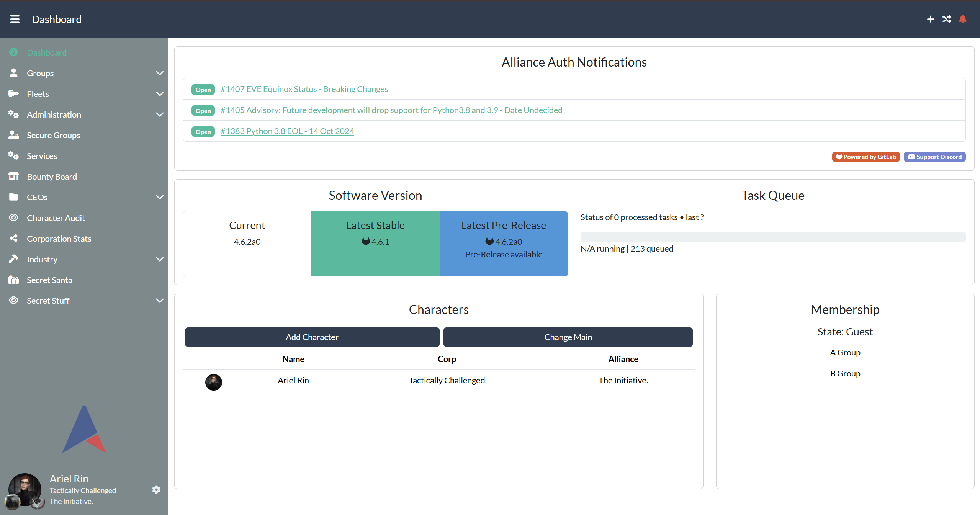The image size is (980, 515).
Task: Click the task queue progress bar
Action: click(x=773, y=237)
